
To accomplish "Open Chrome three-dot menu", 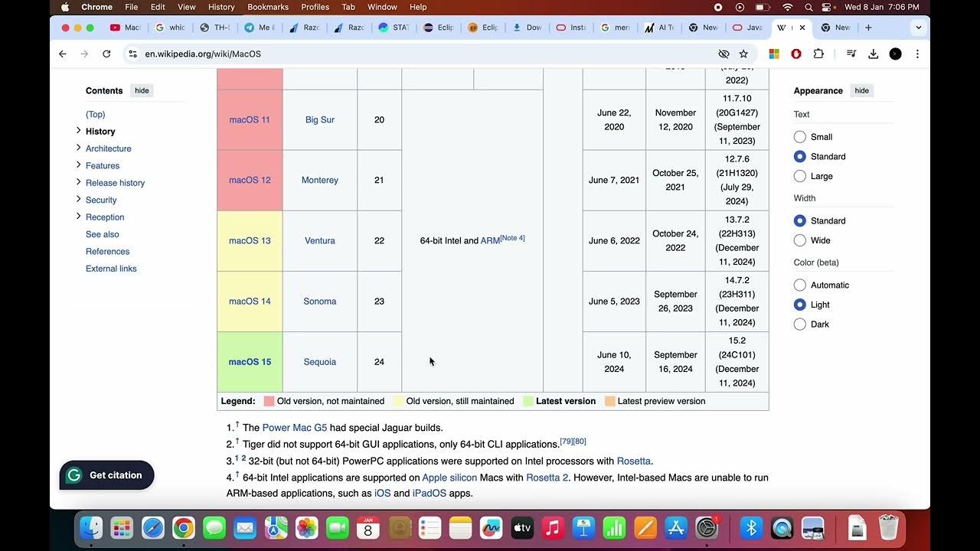I will coord(917,54).
